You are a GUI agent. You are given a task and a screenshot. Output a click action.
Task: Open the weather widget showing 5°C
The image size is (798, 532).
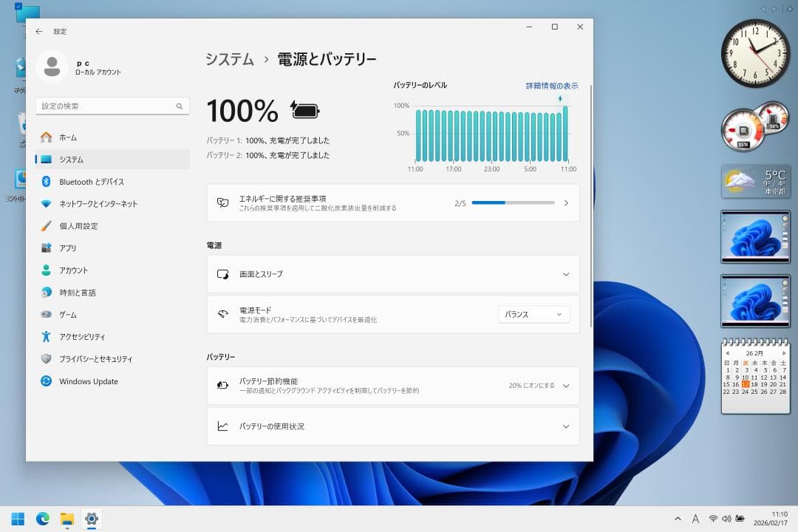click(x=755, y=181)
